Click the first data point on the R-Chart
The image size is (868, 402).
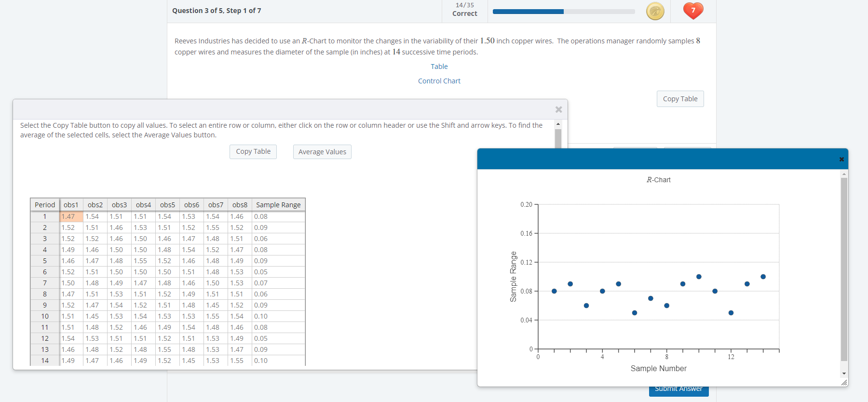(x=554, y=291)
